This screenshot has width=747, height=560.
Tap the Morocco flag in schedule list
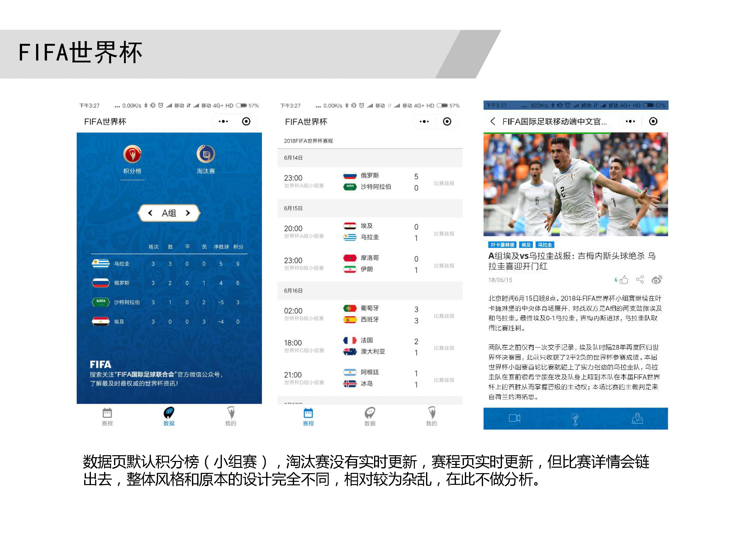(x=350, y=258)
